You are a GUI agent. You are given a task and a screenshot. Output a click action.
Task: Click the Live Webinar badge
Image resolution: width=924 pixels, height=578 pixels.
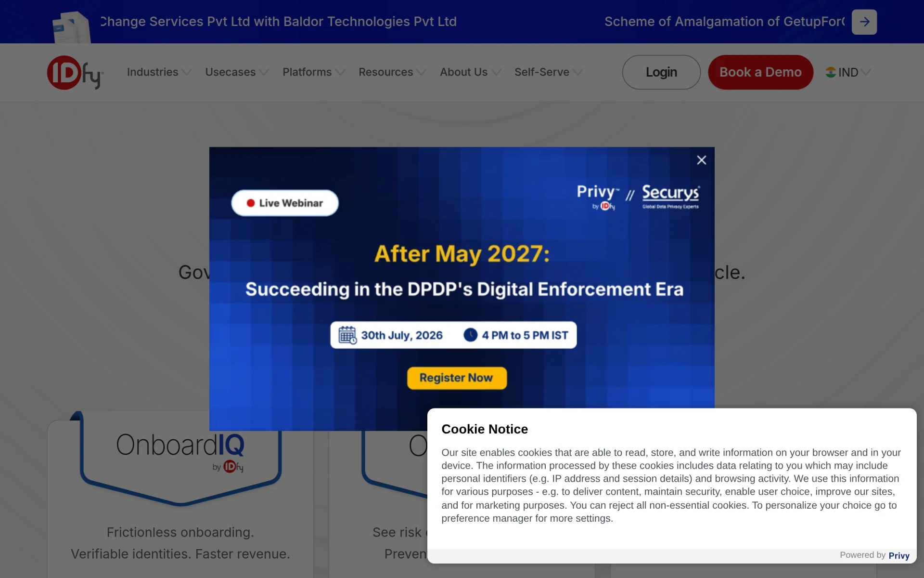285,203
